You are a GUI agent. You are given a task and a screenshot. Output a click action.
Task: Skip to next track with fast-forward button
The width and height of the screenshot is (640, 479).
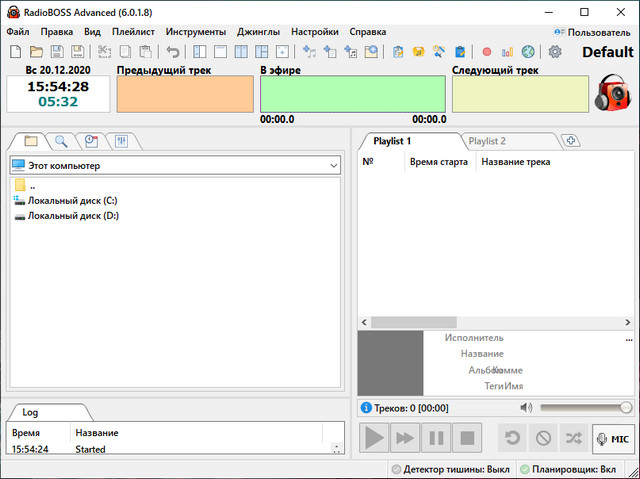tap(405, 437)
